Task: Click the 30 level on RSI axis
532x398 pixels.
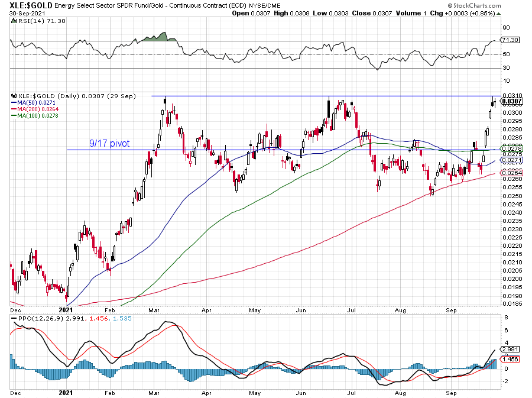Action: (x=506, y=68)
